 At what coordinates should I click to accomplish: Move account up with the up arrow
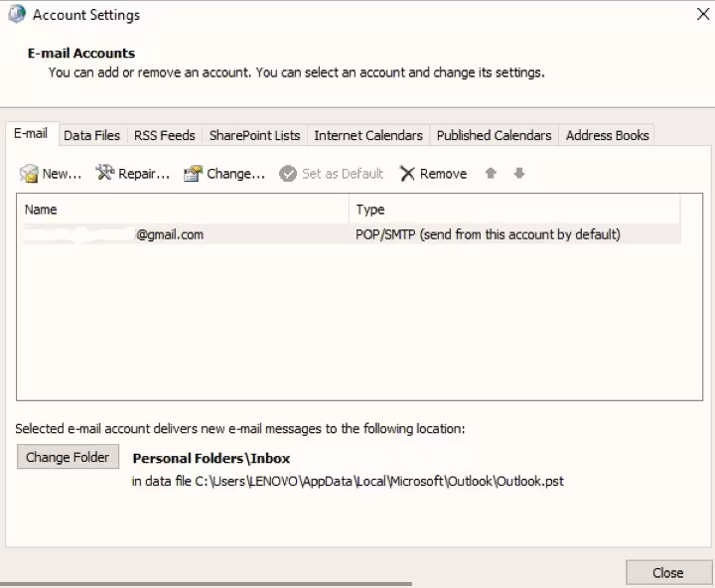(x=491, y=174)
